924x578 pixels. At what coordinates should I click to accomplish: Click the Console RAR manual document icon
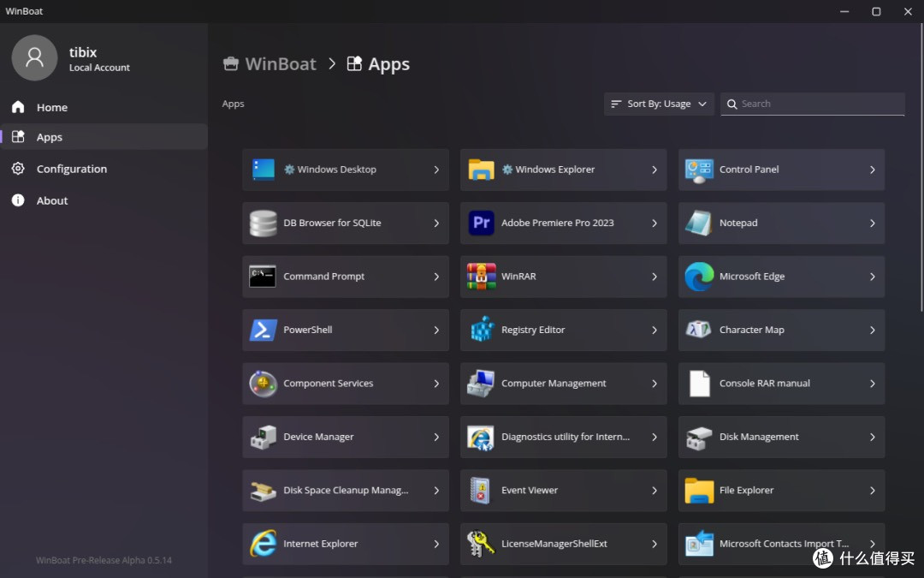[x=700, y=384]
